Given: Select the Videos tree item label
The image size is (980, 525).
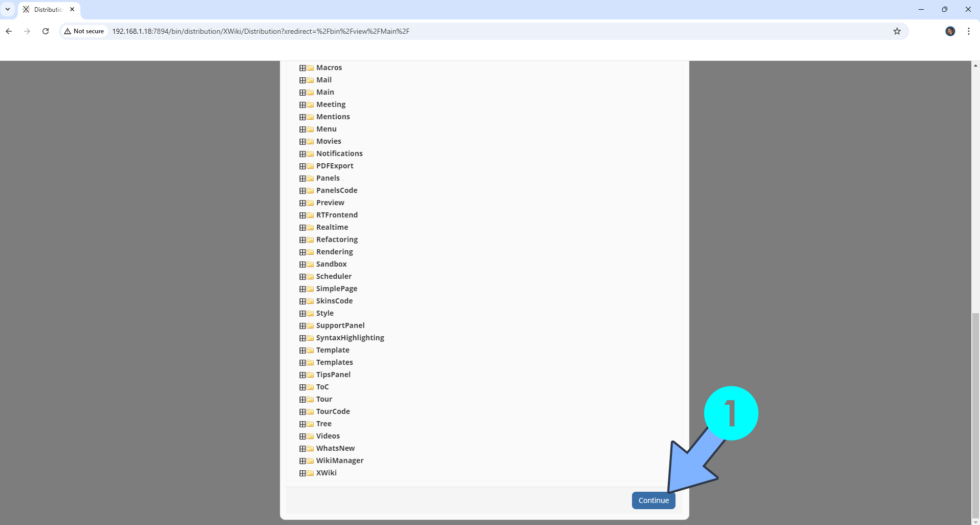Looking at the screenshot, I should pos(328,436).
